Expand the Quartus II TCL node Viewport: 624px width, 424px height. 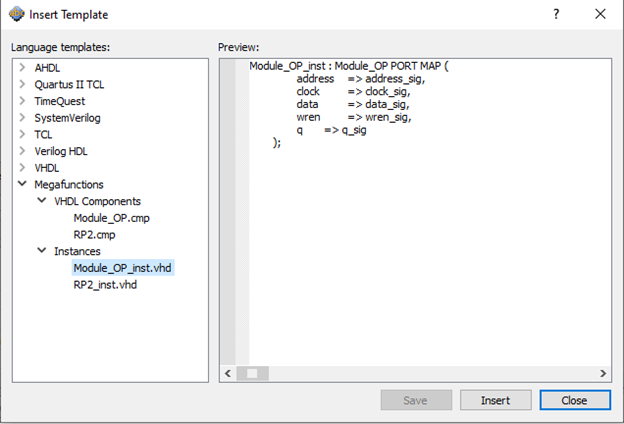pos(23,85)
